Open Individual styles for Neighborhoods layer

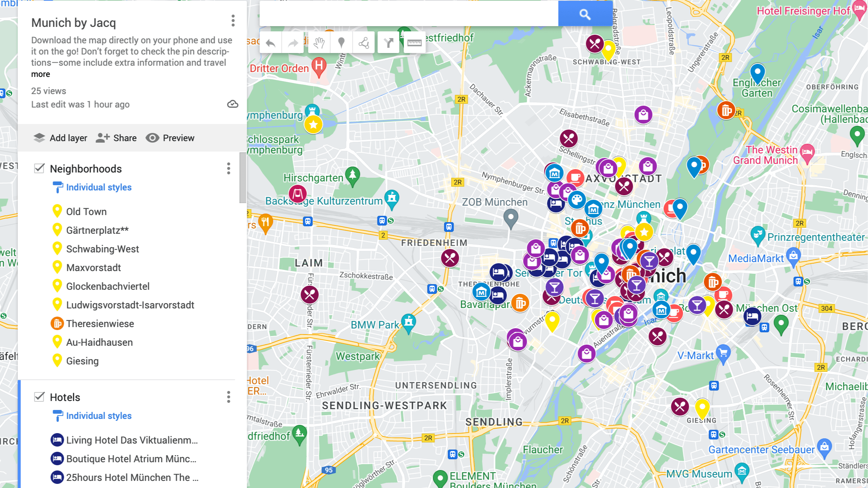(99, 187)
